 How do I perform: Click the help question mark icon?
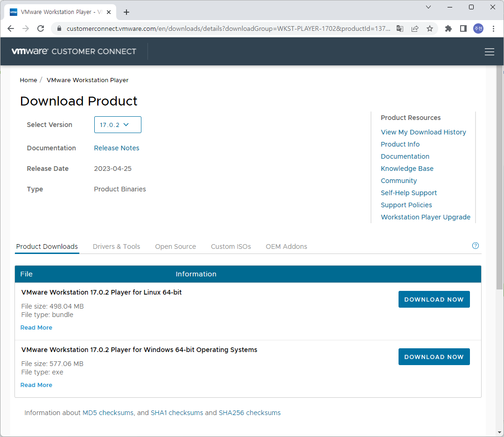point(476,246)
